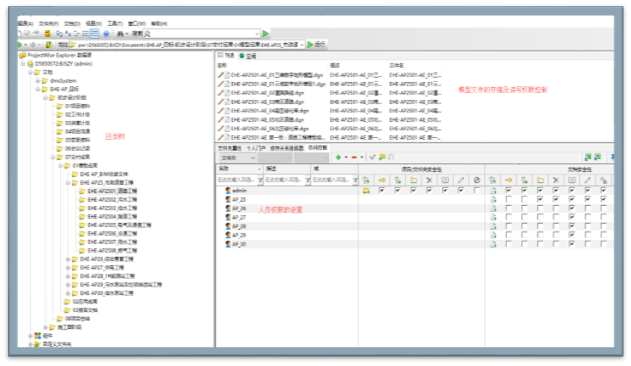This screenshot has width=631, height=366.
Task: Click the green plus add-member icon
Action: [x=338, y=157]
